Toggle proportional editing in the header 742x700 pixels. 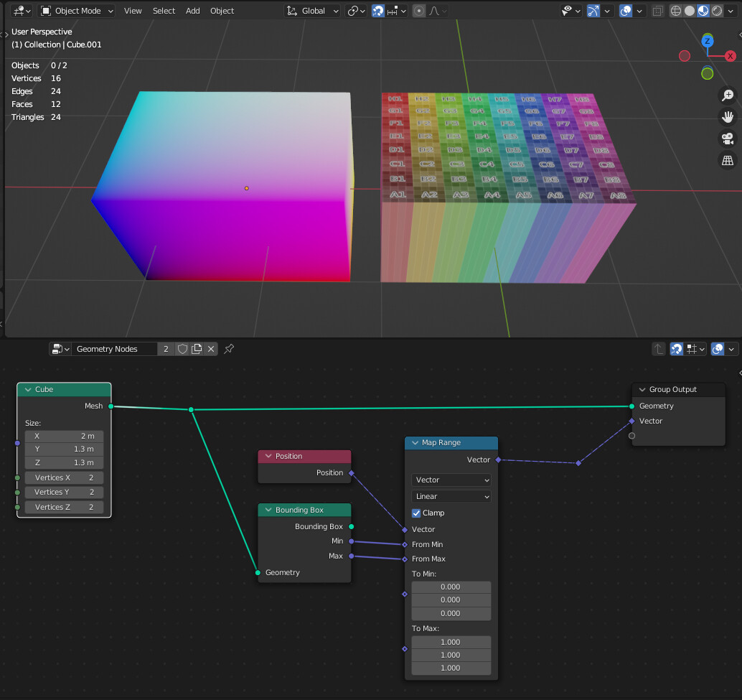click(x=418, y=11)
